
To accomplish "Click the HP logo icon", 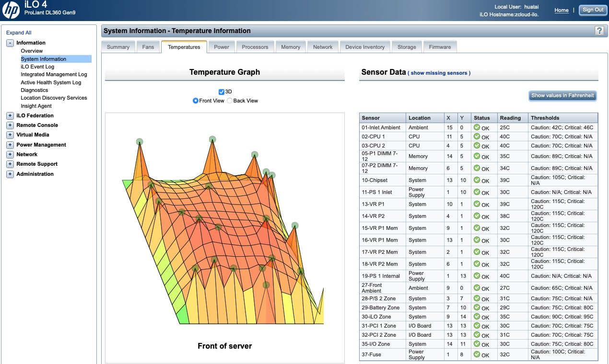I will pos(11,10).
